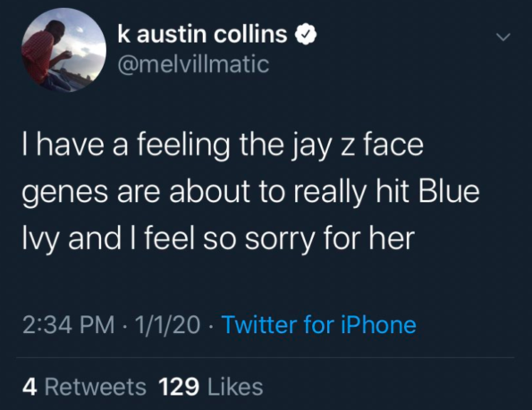Open the tweet options chevron menu
This screenshot has width=532, height=410.
tap(502, 37)
